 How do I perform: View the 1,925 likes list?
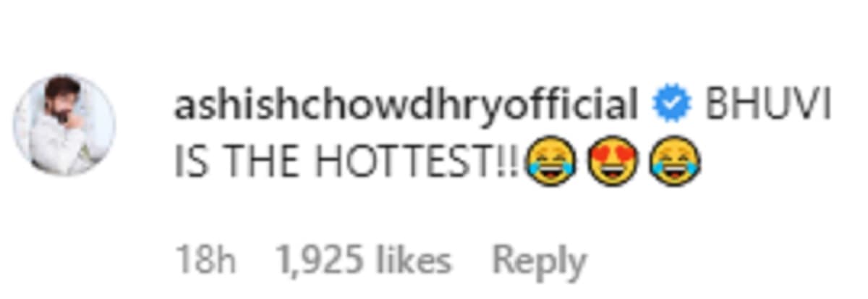tap(364, 259)
